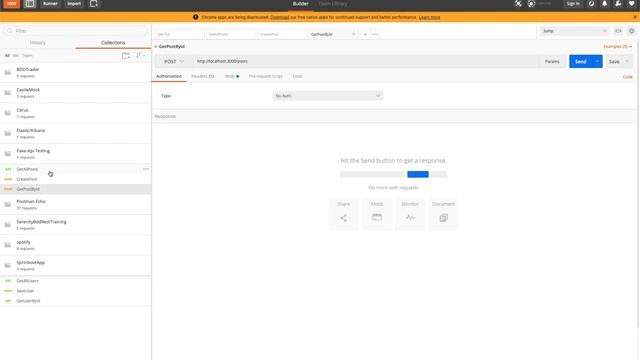Open the manage environments gear icon
Screen dimensions: 640x360
[x=631, y=31]
